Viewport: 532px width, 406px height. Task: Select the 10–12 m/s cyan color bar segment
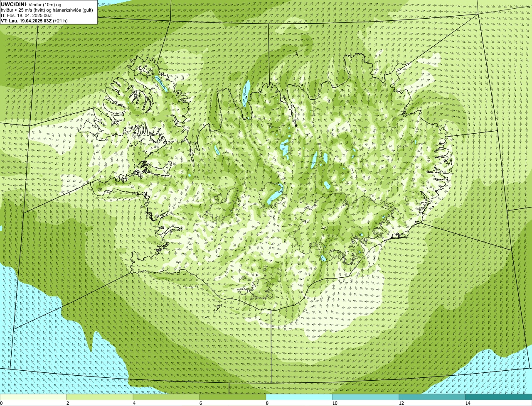(366, 397)
